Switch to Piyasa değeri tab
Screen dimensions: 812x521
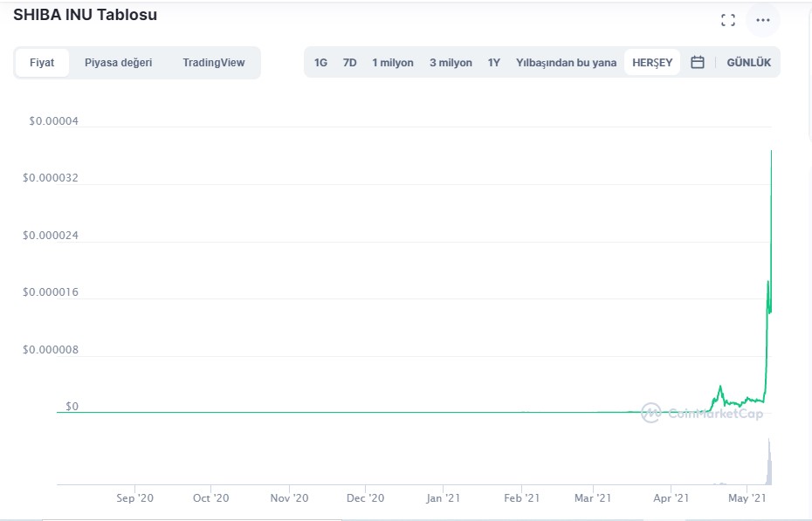pos(118,63)
